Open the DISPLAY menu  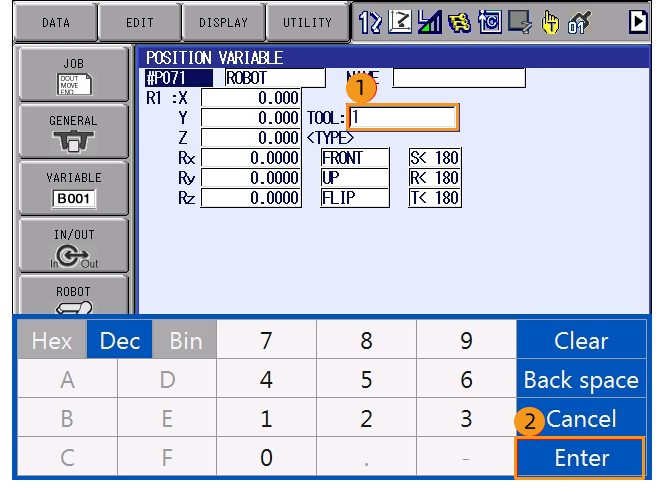(223, 22)
